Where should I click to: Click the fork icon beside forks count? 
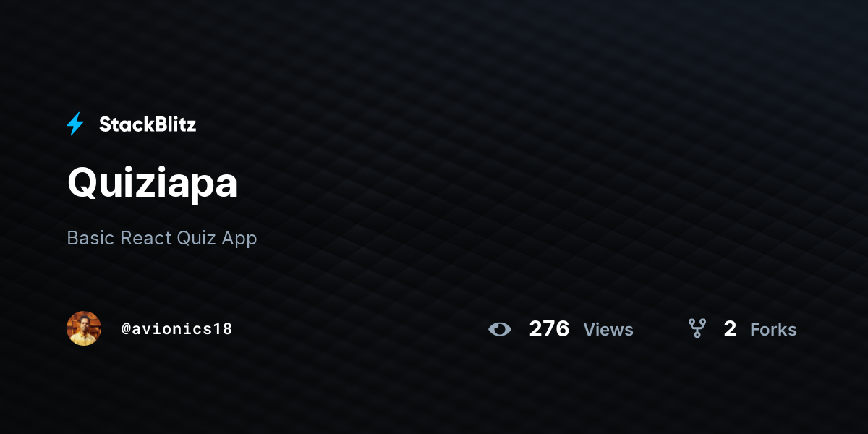click(x=697, y=329)
